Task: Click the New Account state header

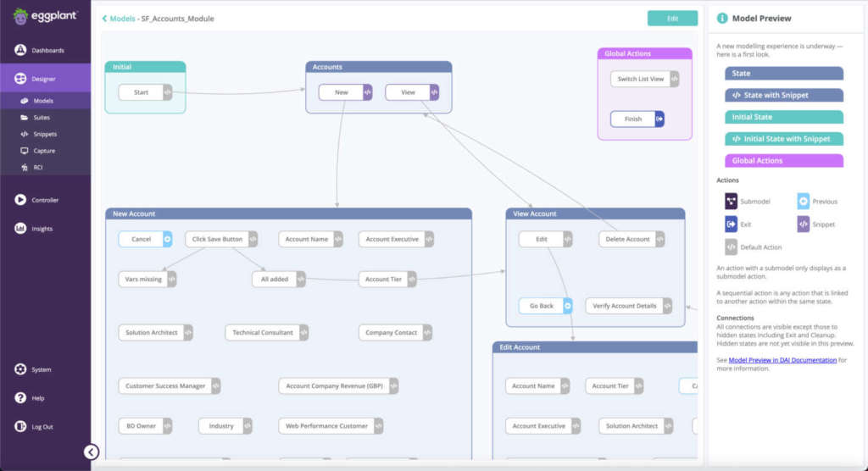Action: [288, 213]
